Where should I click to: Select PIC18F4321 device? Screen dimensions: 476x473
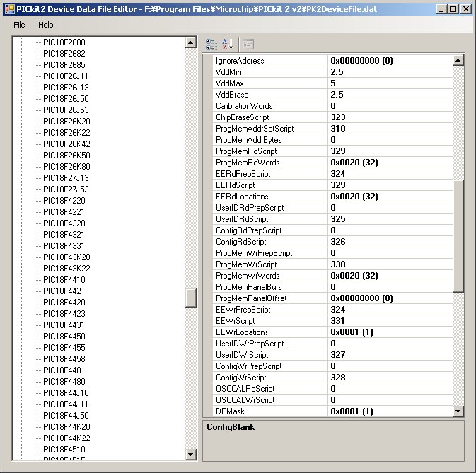pyautogui.click(x=64, y=235)
